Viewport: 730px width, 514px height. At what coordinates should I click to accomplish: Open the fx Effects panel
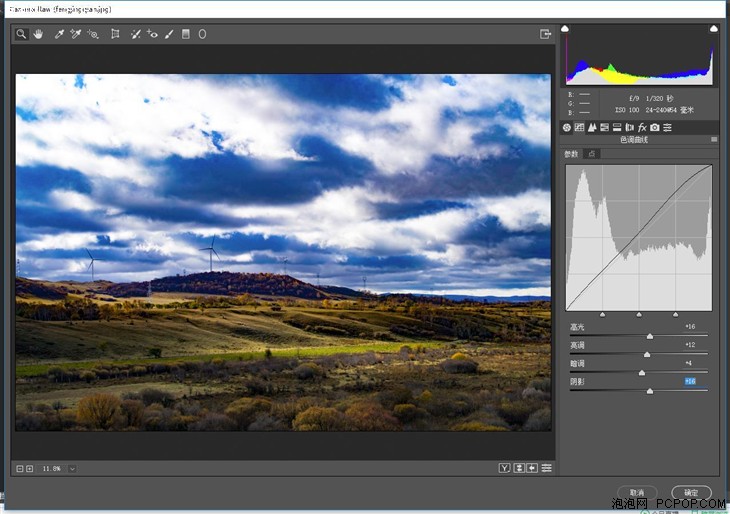642,127
